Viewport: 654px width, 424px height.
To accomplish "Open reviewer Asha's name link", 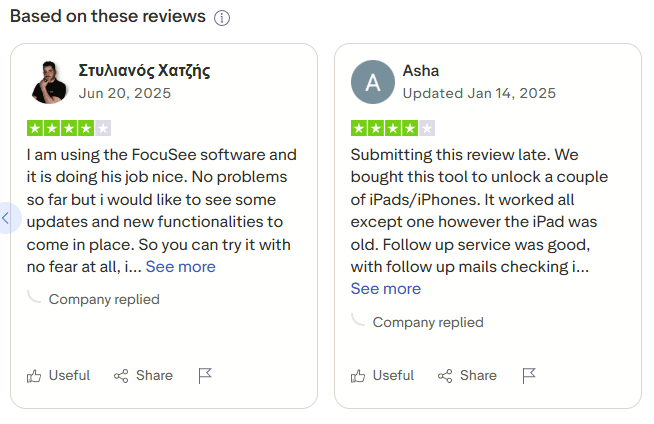I will [421, 71].
